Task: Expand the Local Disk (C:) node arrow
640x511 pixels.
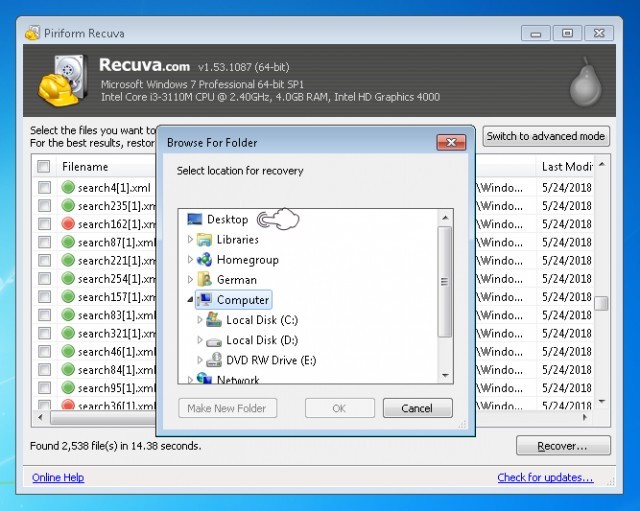Action: (x=200, y=319)
